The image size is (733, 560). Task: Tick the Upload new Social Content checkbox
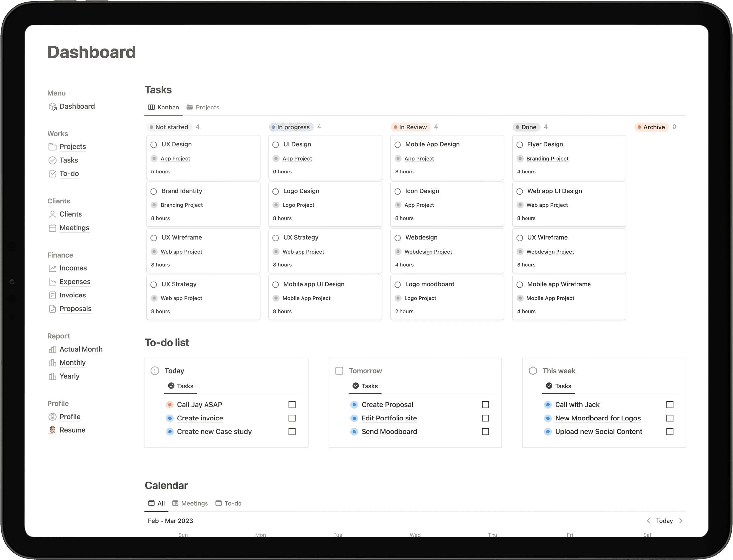(670, 432)
